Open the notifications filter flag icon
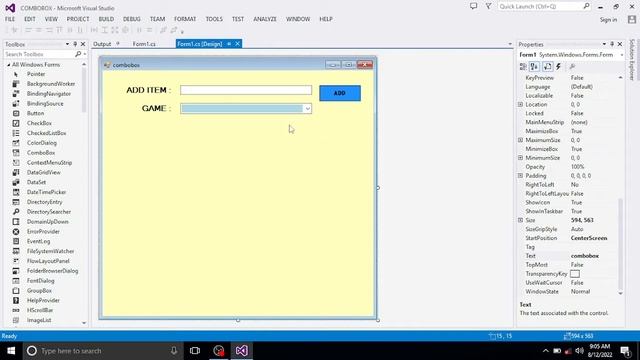 point(488,6)
